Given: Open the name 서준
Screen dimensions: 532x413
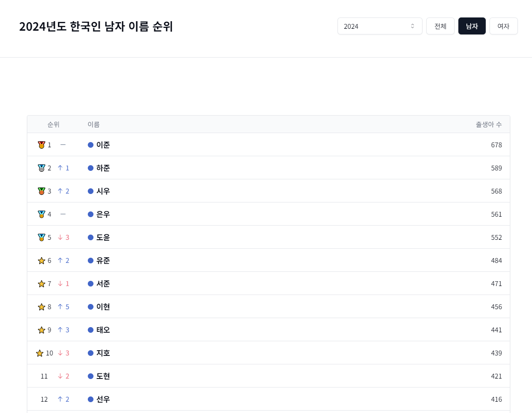Looking at the screenshot, I should (103, 284).
